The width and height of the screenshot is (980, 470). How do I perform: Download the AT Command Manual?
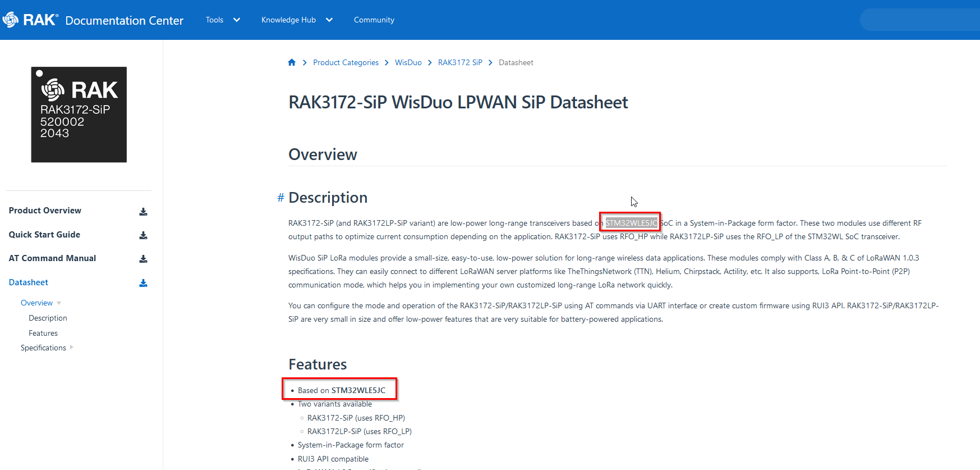click(x=143, y=259)
